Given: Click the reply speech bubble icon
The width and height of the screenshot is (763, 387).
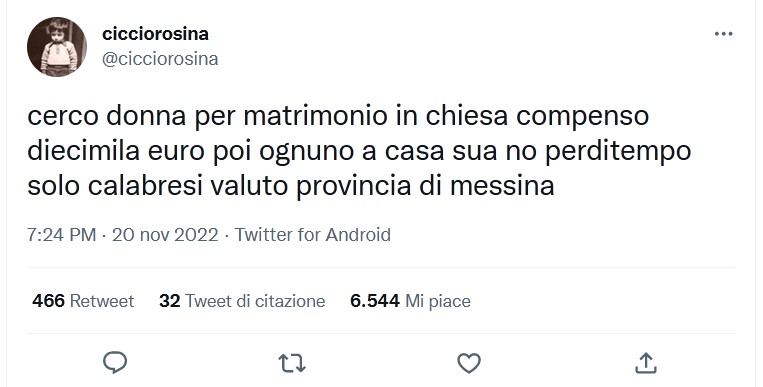Looking at the screenshot, I should click(x=115, y=363).
